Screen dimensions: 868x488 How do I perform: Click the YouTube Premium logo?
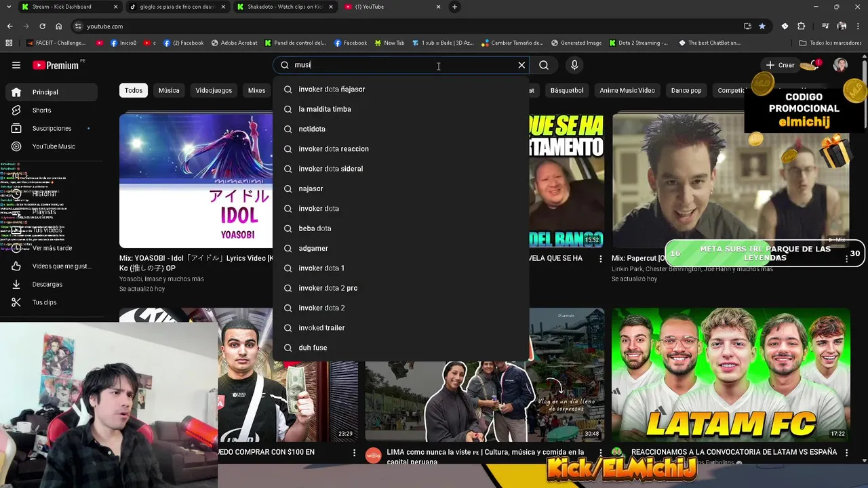(x=56, y=65)
